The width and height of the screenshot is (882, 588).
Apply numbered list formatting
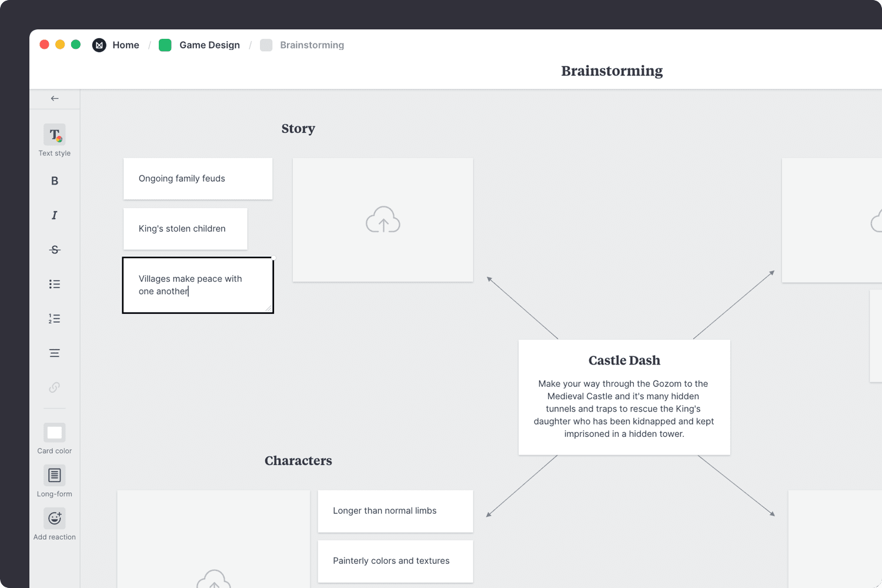click(x=54, y=318)
